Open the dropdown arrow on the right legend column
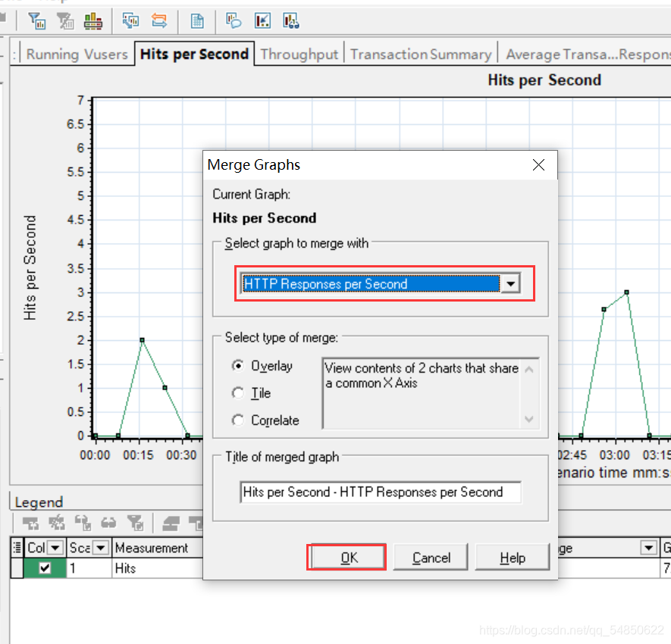Image resolution: width=671 pixels, height=644 pixels. pos(649,547)
